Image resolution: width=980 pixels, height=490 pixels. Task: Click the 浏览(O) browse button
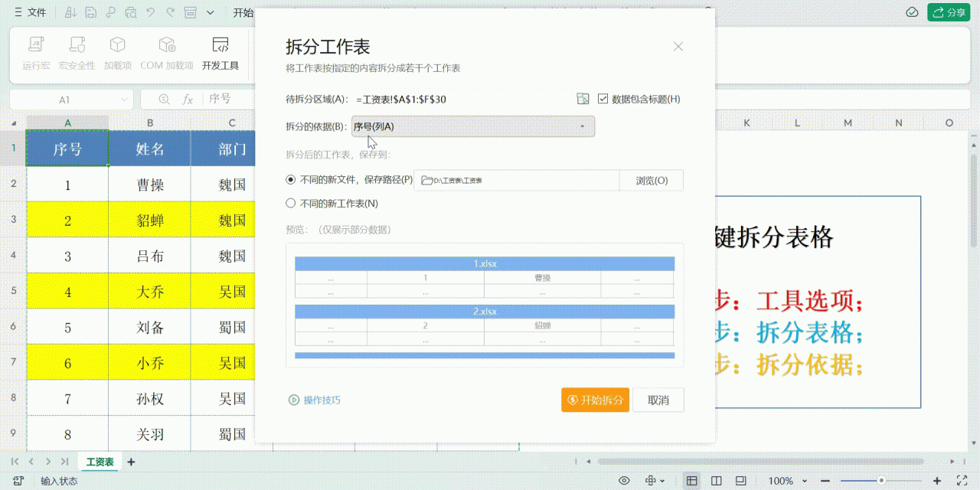point(652,181)
